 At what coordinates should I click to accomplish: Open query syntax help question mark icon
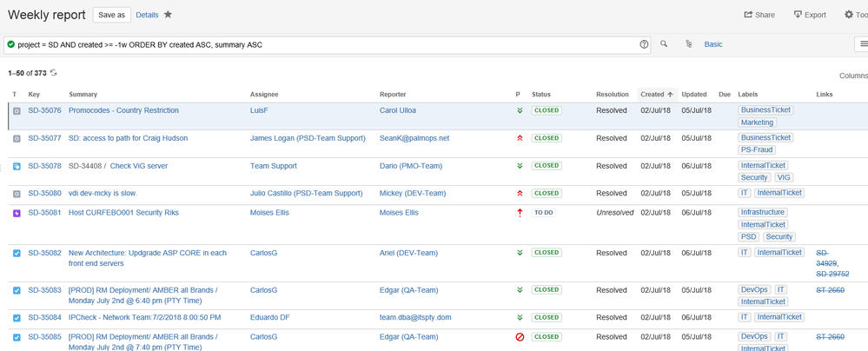tap(644, 45)
